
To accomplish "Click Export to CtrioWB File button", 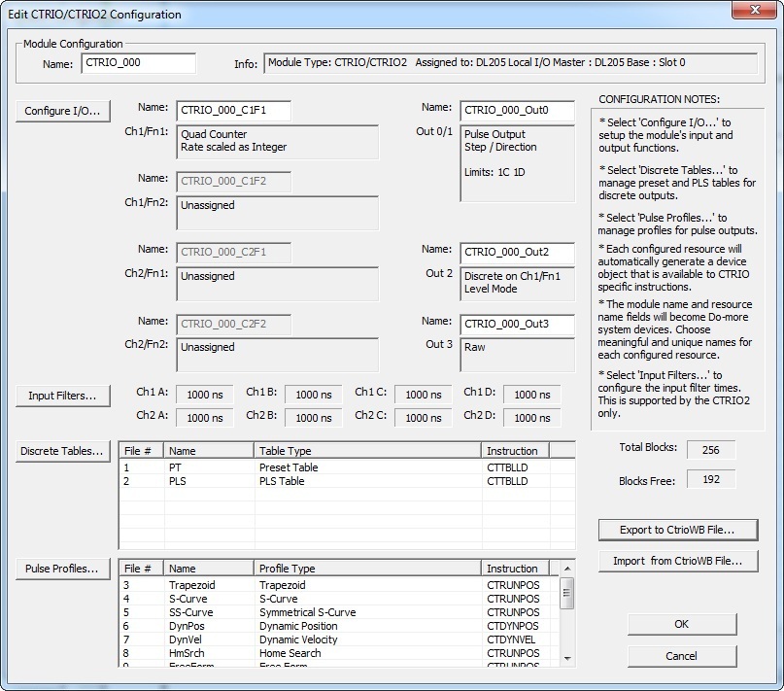I will pyautogui.click(x=677, y=530).
